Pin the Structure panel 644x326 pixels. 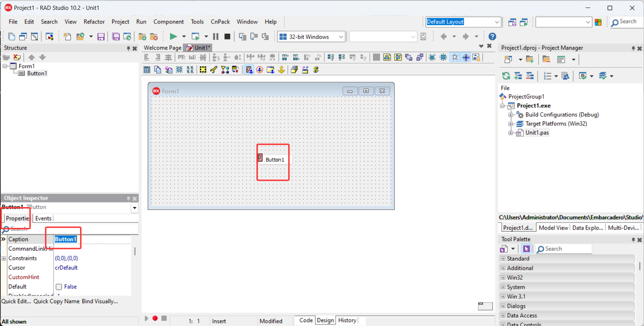point(129,49)
